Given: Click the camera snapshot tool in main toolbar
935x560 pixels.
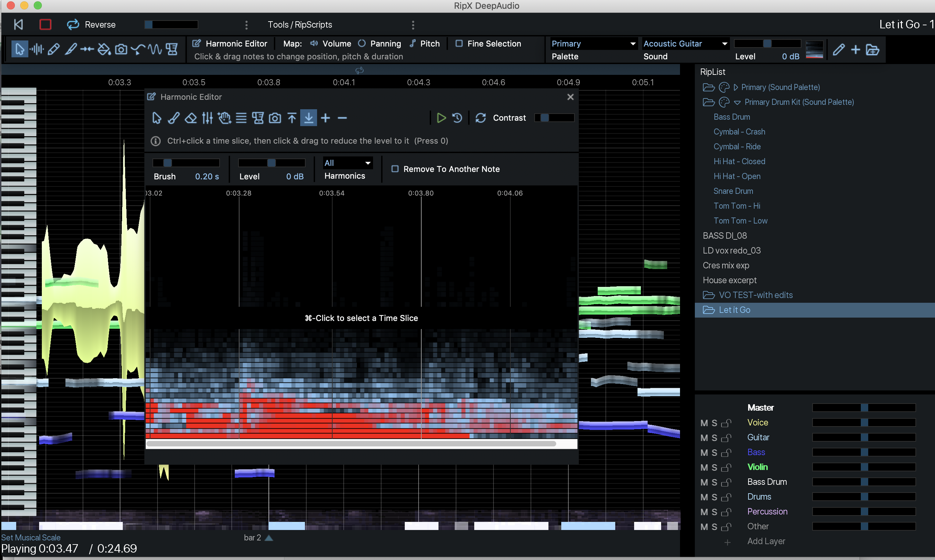Looking at the screenshot, I should click(x=121, y=50).
